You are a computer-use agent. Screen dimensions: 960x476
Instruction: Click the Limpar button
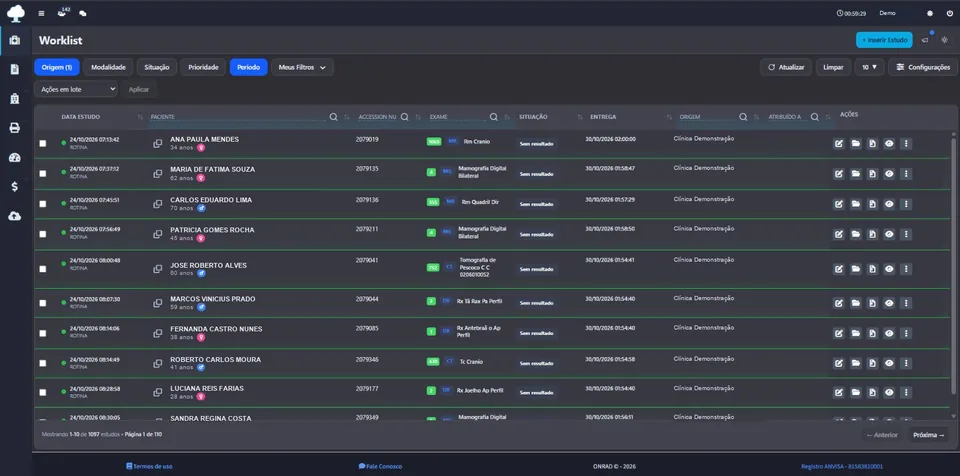click(833, 67)
